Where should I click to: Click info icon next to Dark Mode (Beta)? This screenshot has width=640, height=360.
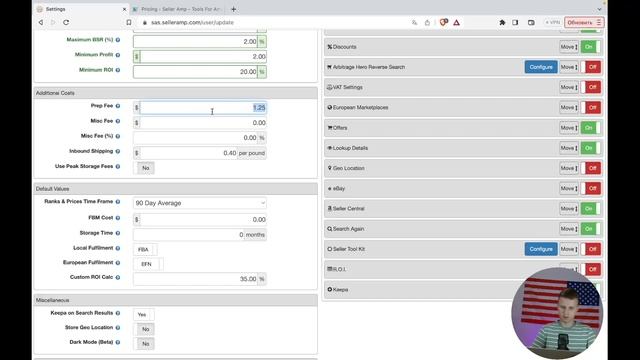pyautogui.click(x=118, y=342)
